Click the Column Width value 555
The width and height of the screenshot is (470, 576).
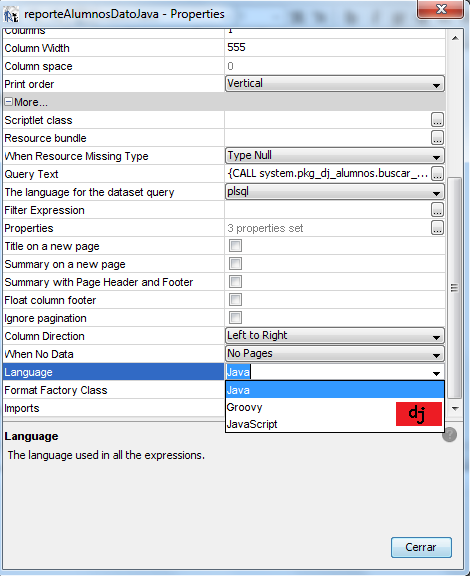[236, 47]
